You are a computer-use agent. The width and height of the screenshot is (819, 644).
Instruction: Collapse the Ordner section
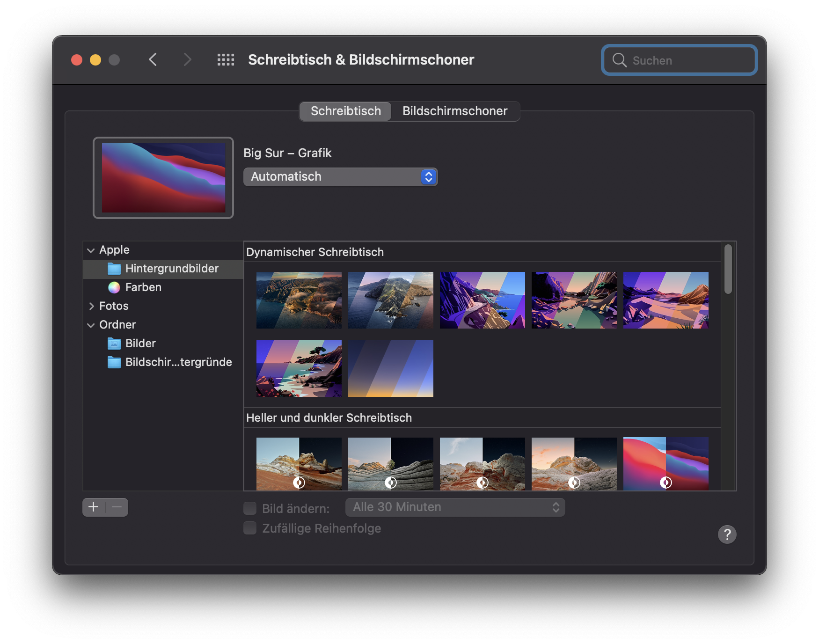pyautogui.click(x=91, y=325)
